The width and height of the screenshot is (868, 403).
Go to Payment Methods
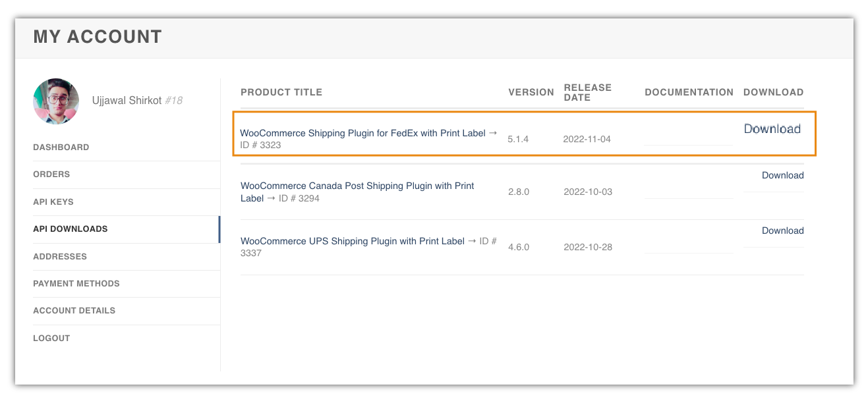tap(76, 284)
